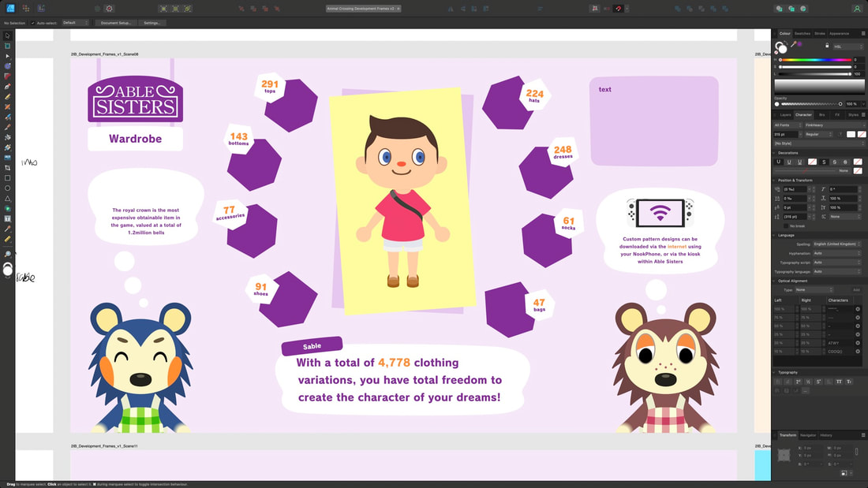Screen dimensions: 868x488
Task: Switch to the Export persona icon
Action: click(x=41, y=9)
